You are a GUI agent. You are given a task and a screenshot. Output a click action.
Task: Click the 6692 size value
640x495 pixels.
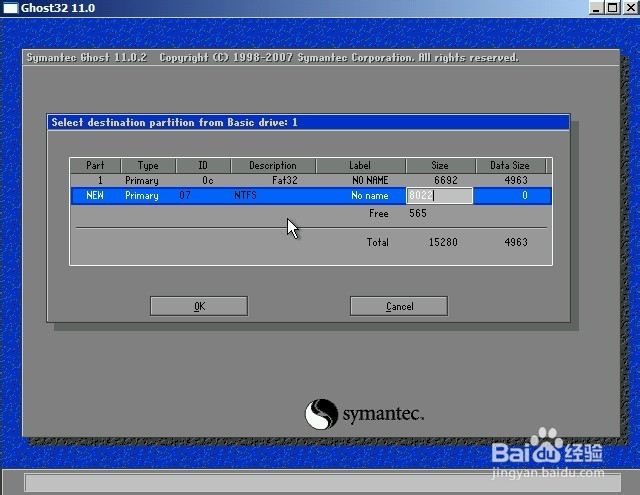[x=446, y=180]
